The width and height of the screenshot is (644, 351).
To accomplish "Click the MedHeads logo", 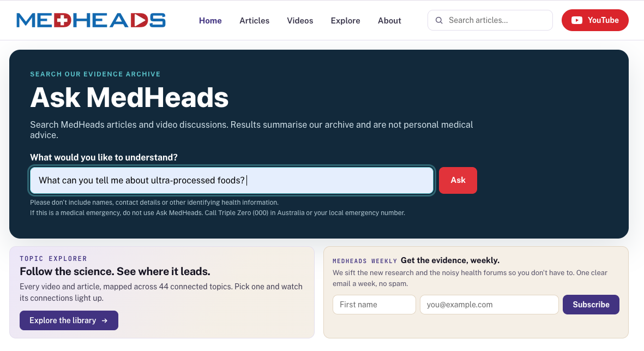I will 91,20.
